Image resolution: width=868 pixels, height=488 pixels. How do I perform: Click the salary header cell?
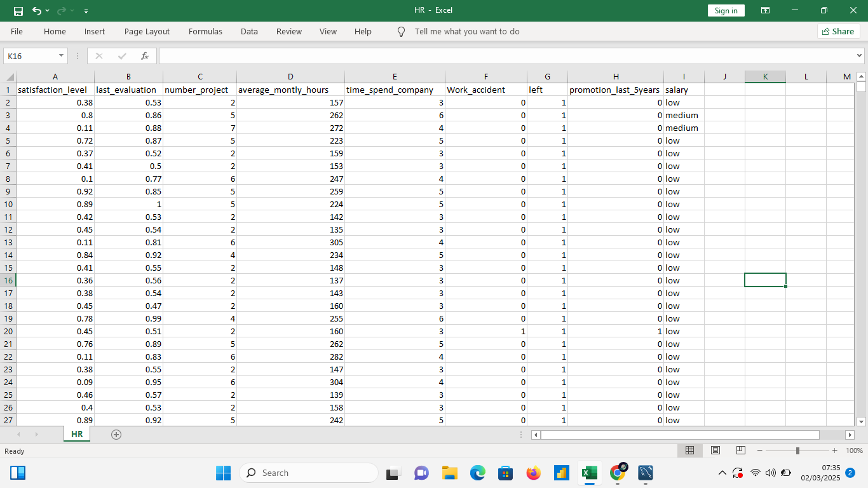(684, 90)
